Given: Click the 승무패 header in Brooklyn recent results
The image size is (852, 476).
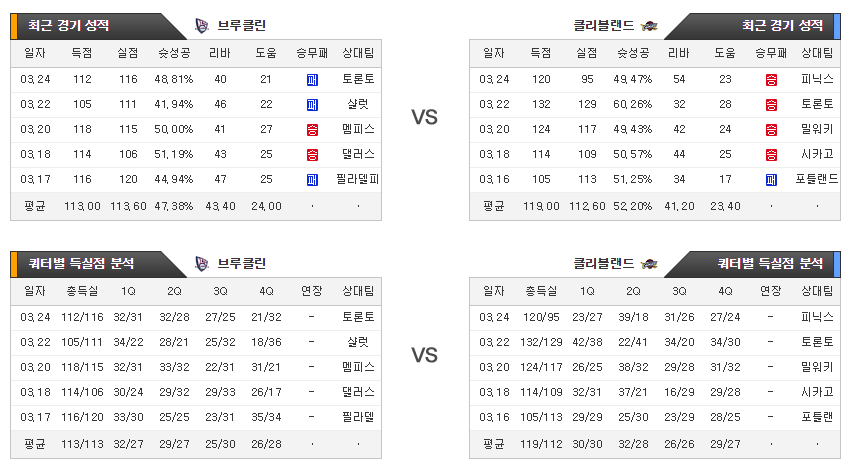Looking at the screenshot, I should coord(312,53).
